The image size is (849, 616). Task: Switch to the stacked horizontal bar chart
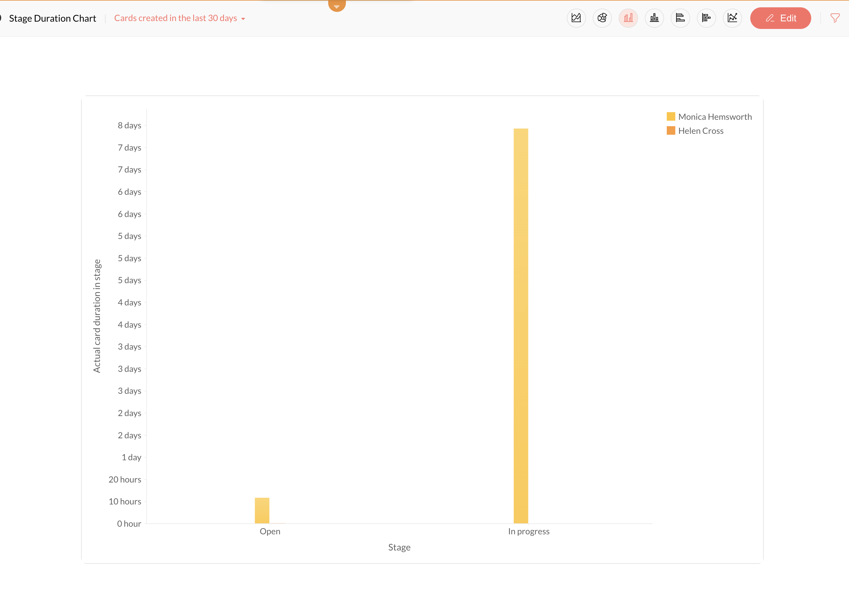(x=706, y=18)
